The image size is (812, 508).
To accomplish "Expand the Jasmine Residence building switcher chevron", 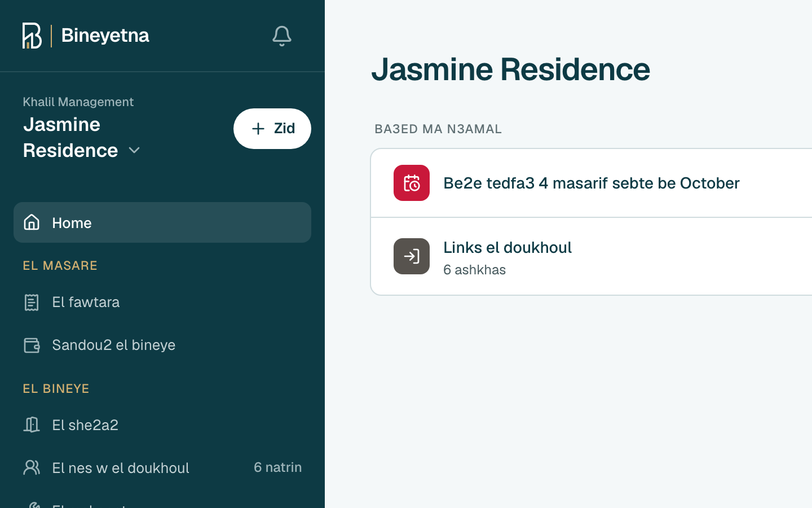I will (134, 151).
